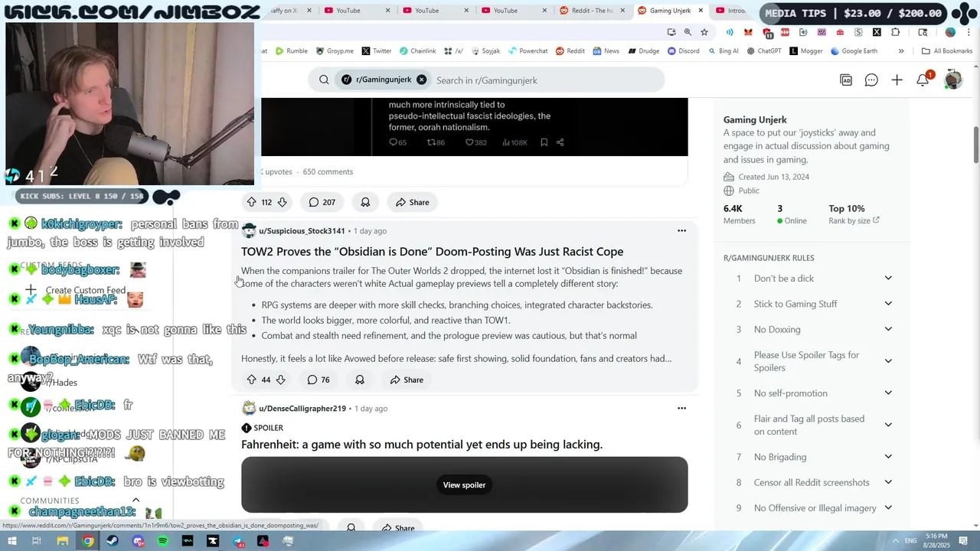The width and height of the screenshot is (980, 551).
Task: Expand rule 6 Flair and Tag posts
Action: click(888, 425)
